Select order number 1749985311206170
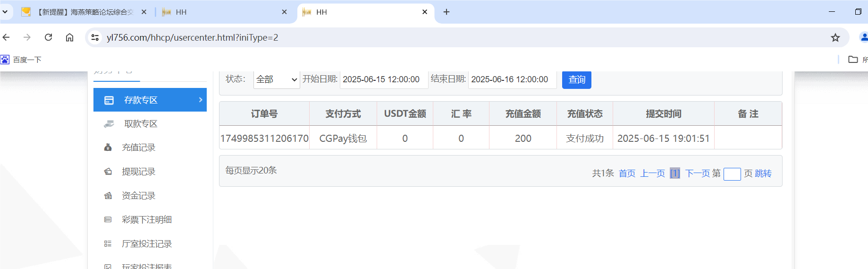868x269 pixels. pos(264,138)
